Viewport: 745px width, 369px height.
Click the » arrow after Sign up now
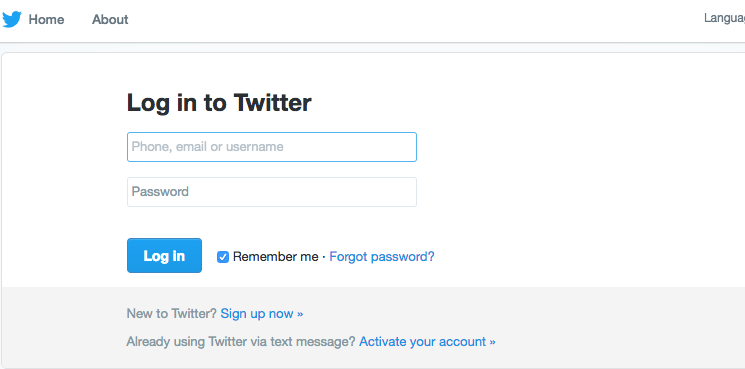click(x=300, y=314)
